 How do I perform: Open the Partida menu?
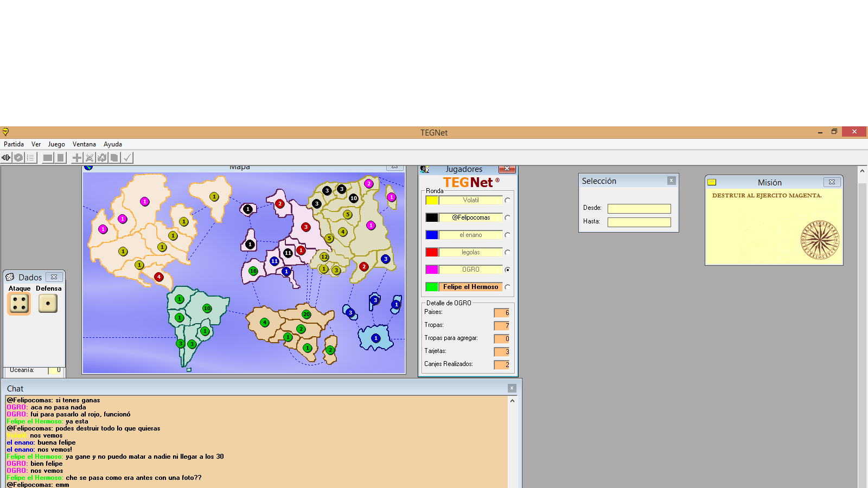pyautogui.click(x=14, y=144)
